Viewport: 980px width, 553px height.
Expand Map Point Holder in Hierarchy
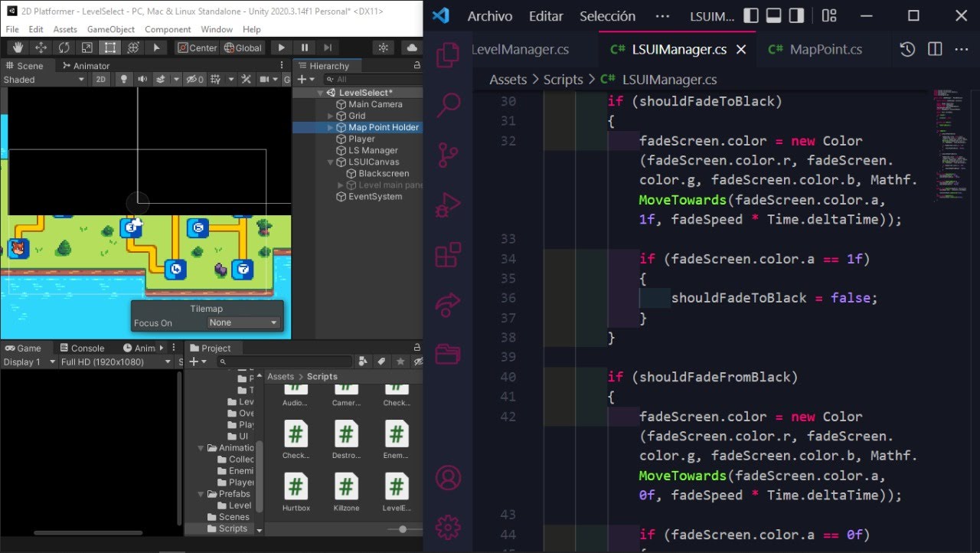(x=331, y=127)
